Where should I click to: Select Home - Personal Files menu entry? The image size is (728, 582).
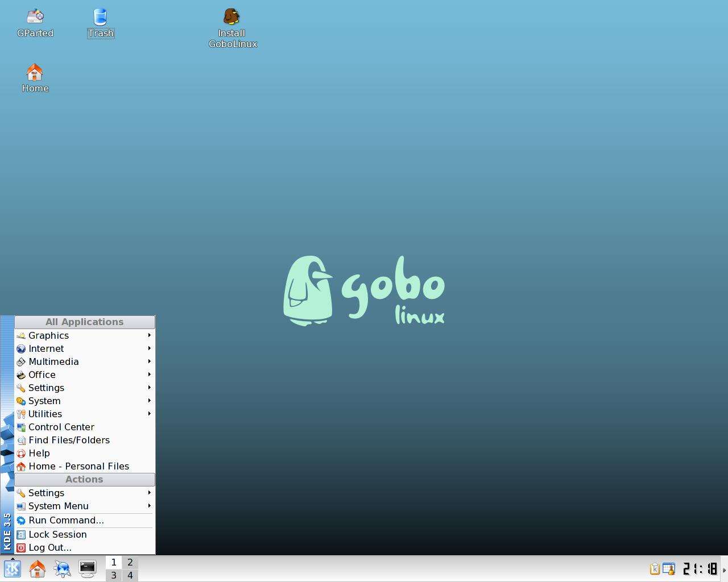pyautogui.click(x=85, y=466)
